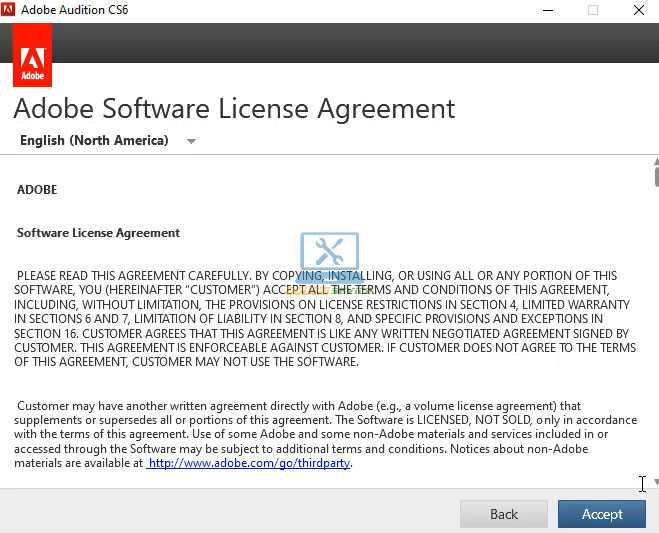The height and width of the screenshot is (533, 659).
Task: Accept the license agreement
Action: [x=602, y=514]
